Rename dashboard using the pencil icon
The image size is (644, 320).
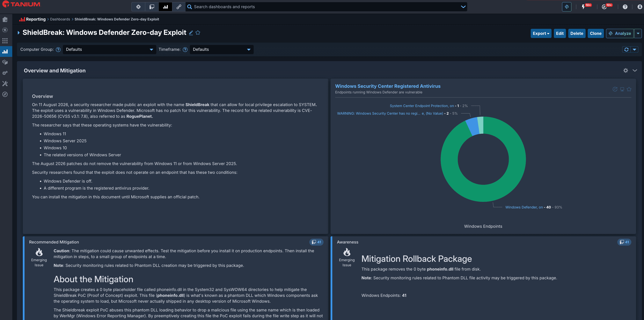(x=191, y=33)
